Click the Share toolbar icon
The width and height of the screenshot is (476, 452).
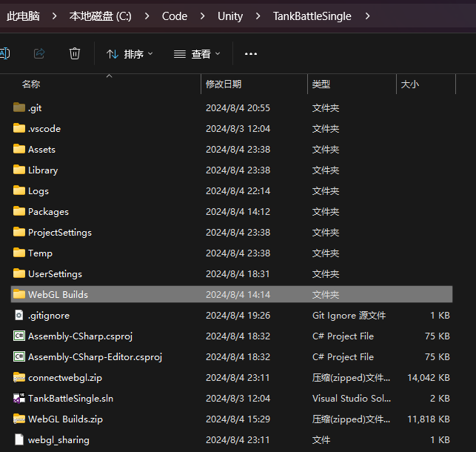(x=39, y=54)
